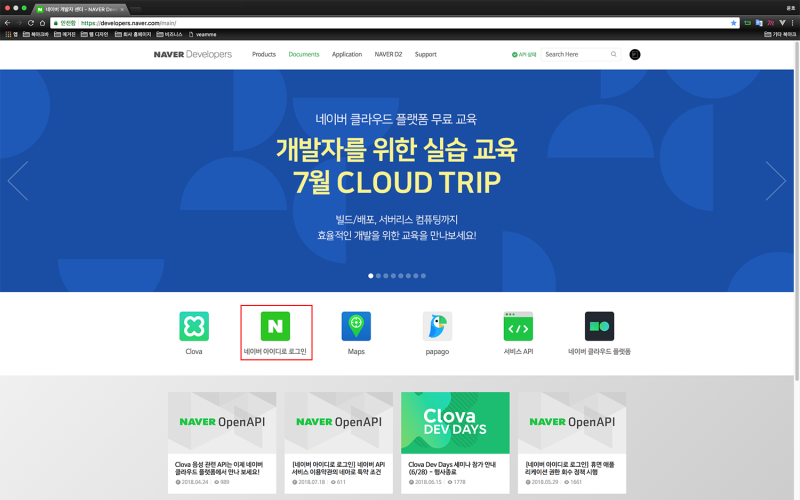This screenshot has height=500, width=800.
Task: Click the blue translate extension icon
Action: (759, 23)
